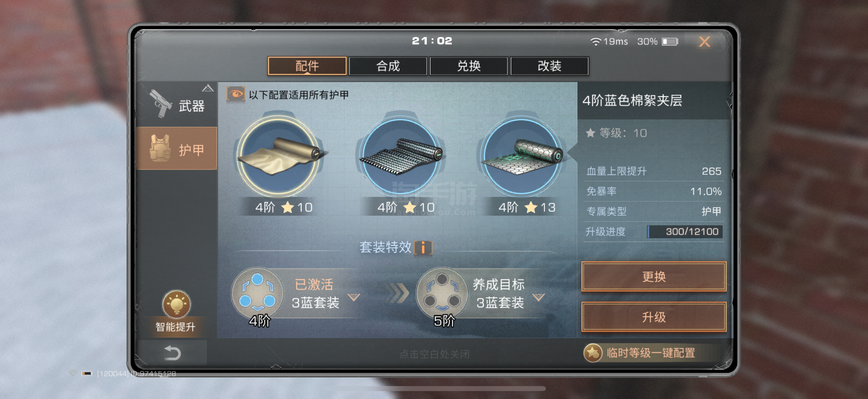Toggle the eye icon for armor configuration
Viewport: 868px width, 399px height.
(x=236, y=94)
